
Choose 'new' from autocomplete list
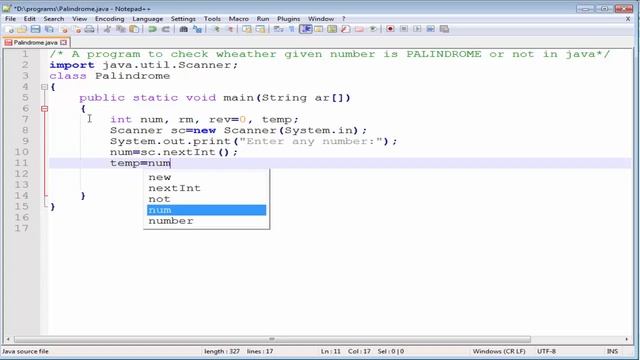[206, 177]
